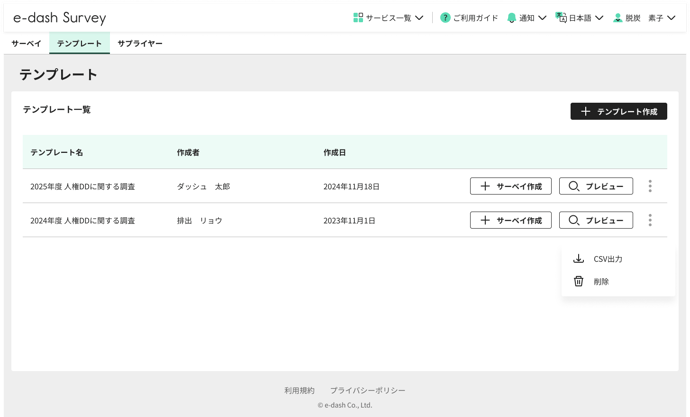
Task: Click the usage guide question mark icon
Action: 445,18
